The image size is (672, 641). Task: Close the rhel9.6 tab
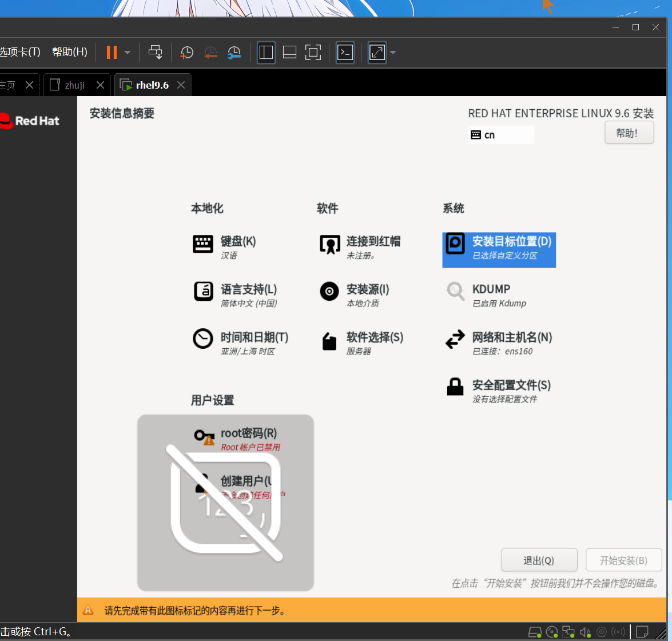(x=181, y=85)
